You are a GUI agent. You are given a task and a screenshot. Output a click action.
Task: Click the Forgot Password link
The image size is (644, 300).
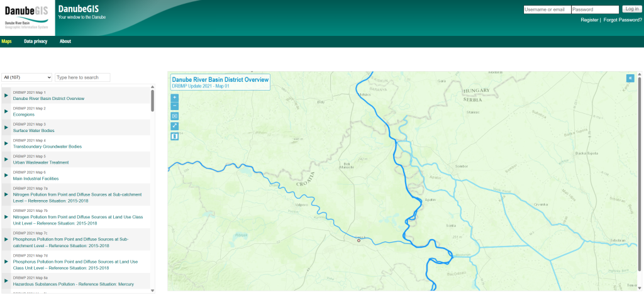[x=623, y=20]
